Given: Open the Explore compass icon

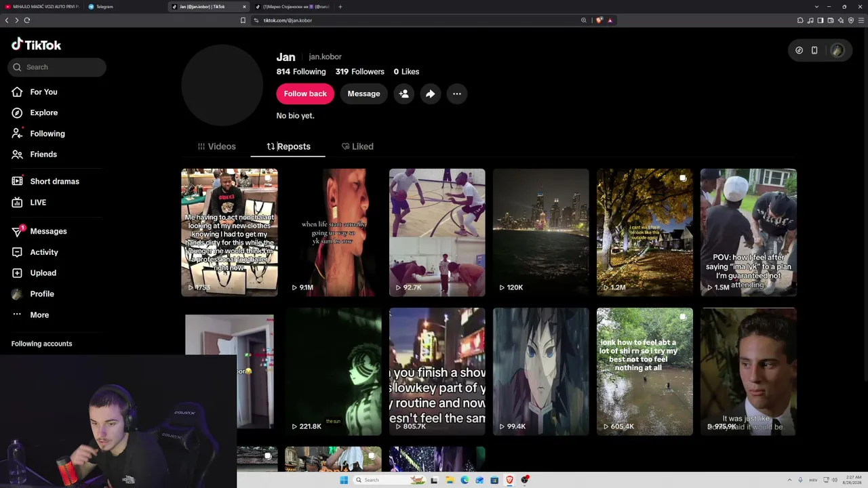Looking at the screenshot, I should 17,113.
